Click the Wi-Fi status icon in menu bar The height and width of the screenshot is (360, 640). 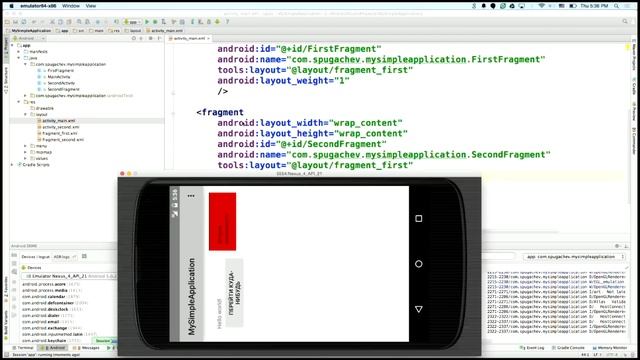[x=542, y=6]
